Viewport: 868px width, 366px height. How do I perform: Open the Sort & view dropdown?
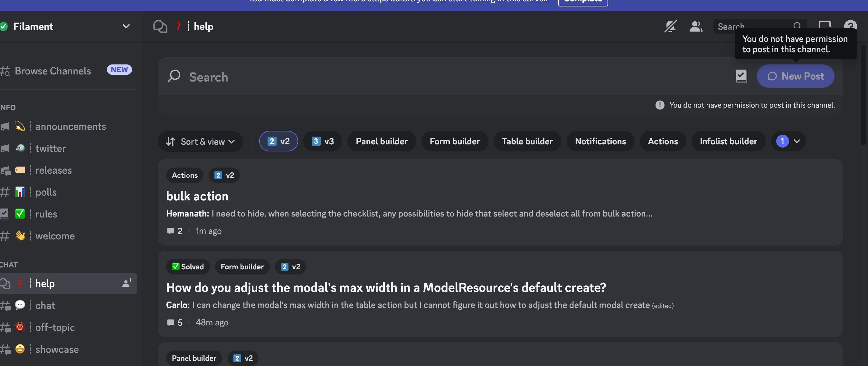coord(200,142)
